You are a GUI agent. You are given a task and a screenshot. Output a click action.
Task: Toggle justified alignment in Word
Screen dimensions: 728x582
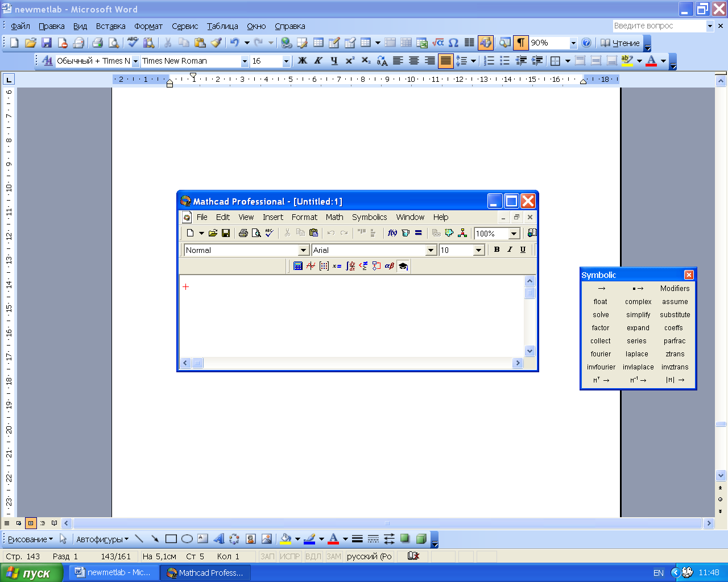pos(446,61)
